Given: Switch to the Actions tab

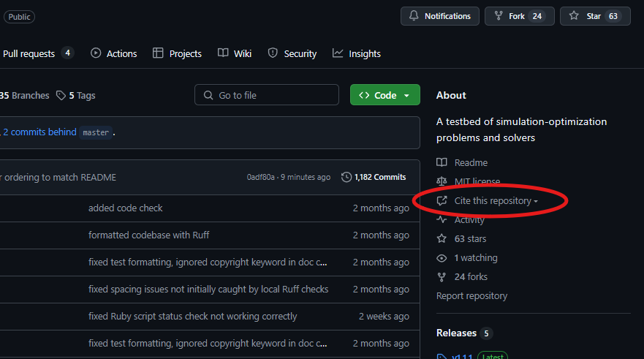Looking at the screenshot, I should pyautogui.click(x=114, y=53).
